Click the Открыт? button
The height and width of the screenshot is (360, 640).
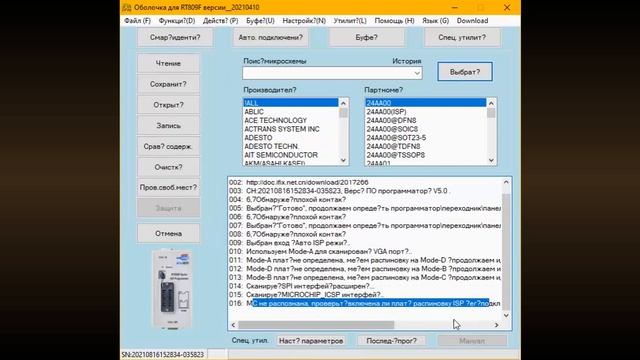168,105
